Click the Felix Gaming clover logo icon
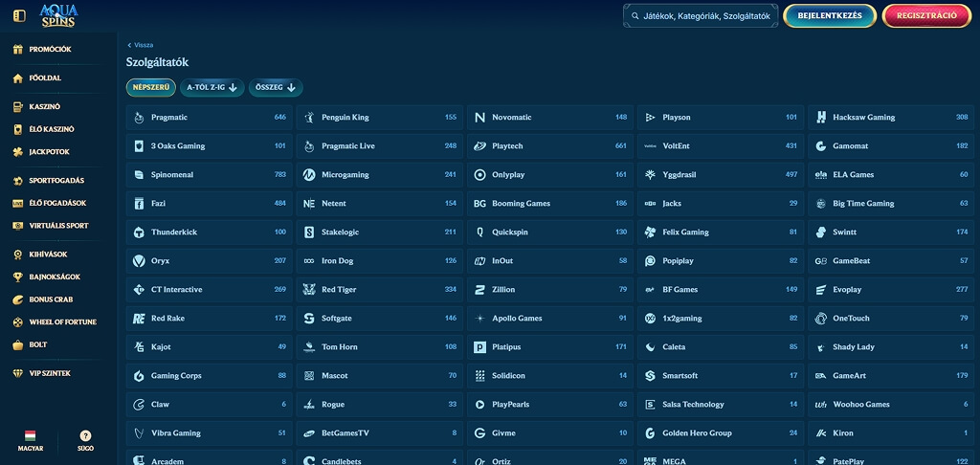 [x=650, y=232]
